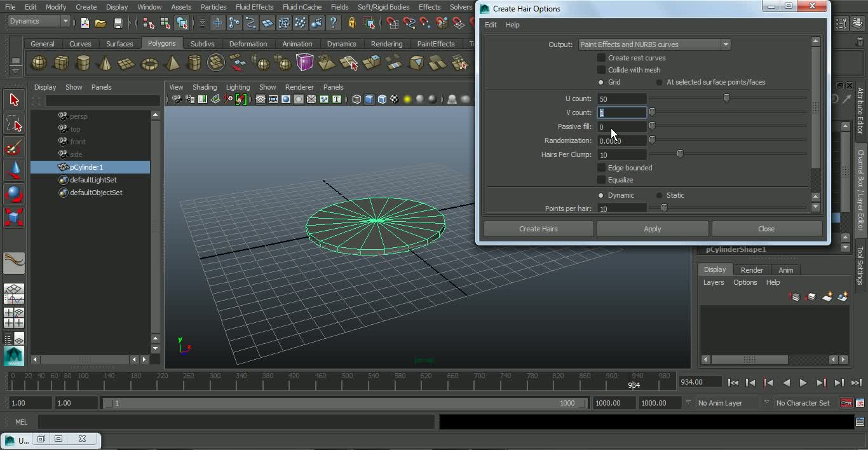Adjust the U count slider handle
This screenshot has width=868, height=450.
click(726, 99)
